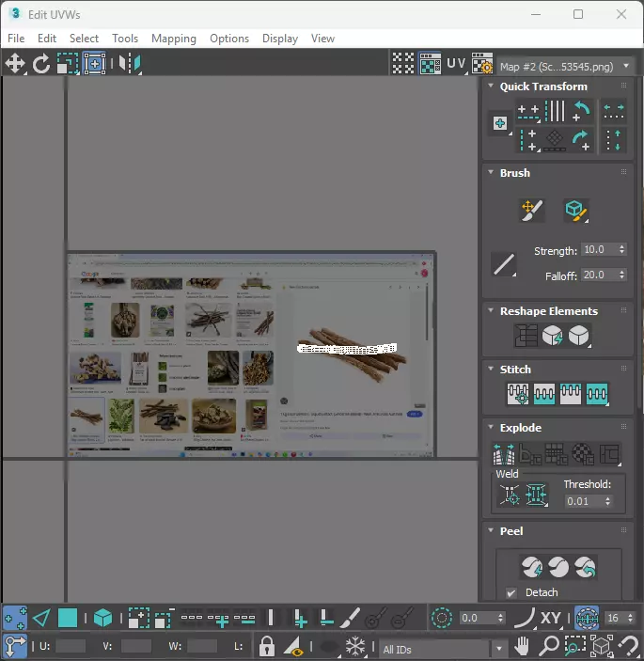Click the Strength spinner arrows

coord(621,249)
